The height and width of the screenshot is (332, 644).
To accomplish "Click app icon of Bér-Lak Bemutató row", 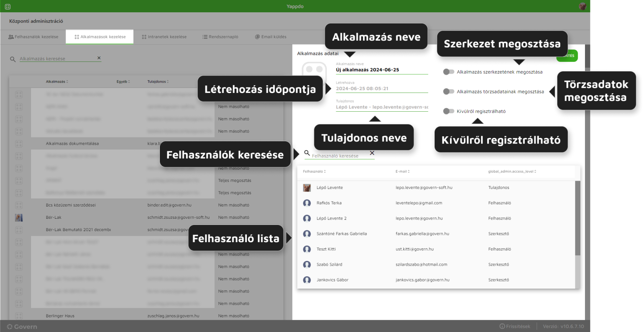I will click(19, 230).
